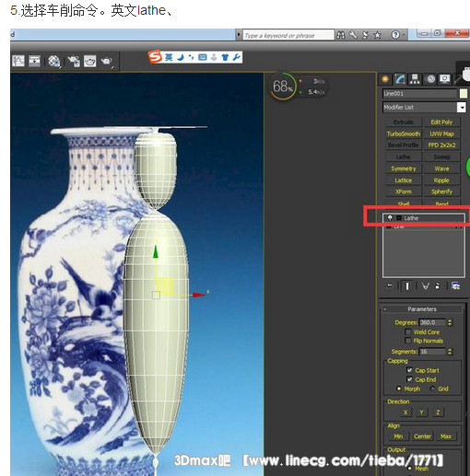This screenshot has height=476, width=470.
Task: Switch to the Create panel tab
Action: click(385, 79)
